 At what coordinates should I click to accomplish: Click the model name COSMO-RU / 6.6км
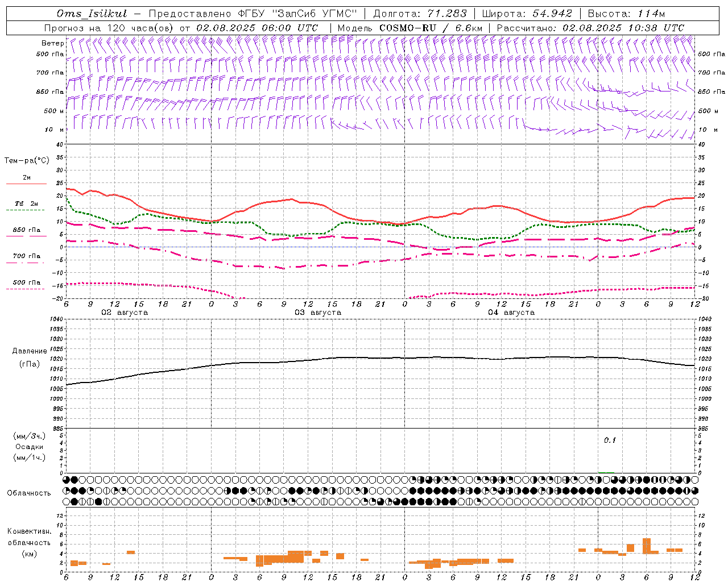(431, 28)
